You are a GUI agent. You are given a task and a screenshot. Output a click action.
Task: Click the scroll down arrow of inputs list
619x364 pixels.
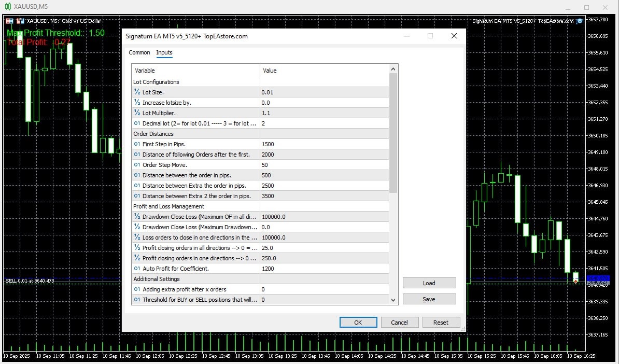coord(393,300)
